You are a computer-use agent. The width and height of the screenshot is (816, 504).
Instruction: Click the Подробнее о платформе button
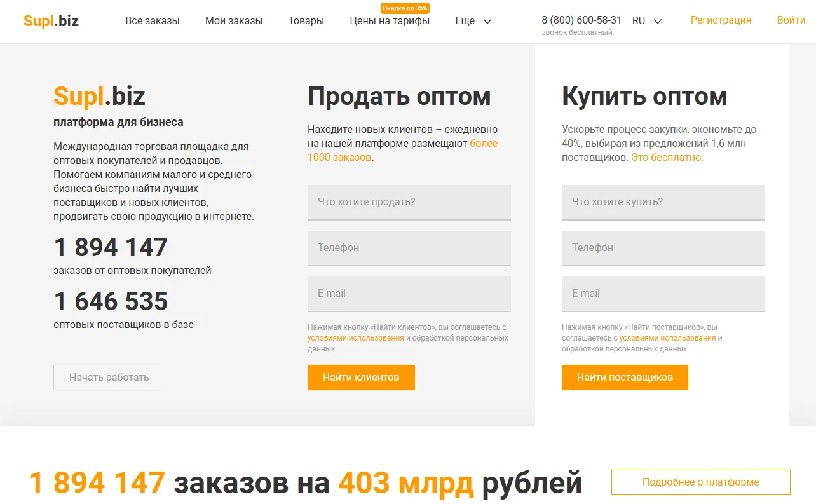701,482
